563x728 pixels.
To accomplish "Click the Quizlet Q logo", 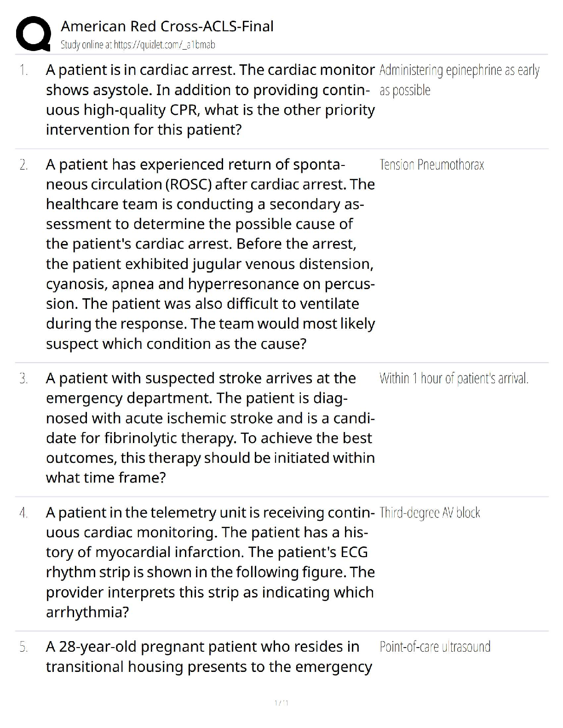I will click(x=34, y=33).
